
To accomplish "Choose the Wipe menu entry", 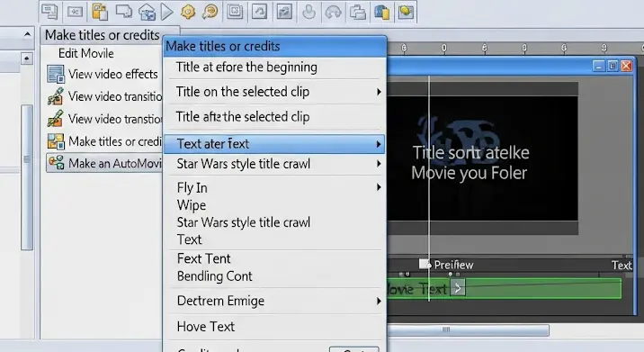I will coord(274,204).
